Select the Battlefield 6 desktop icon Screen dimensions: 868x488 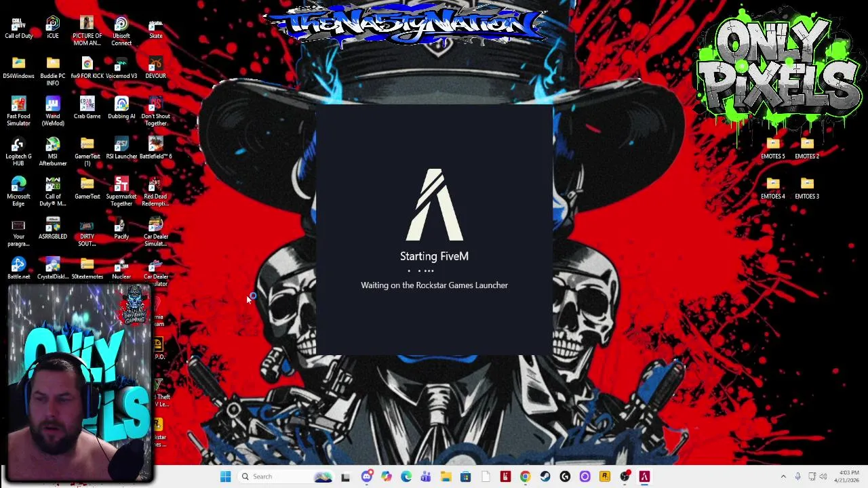156,148
